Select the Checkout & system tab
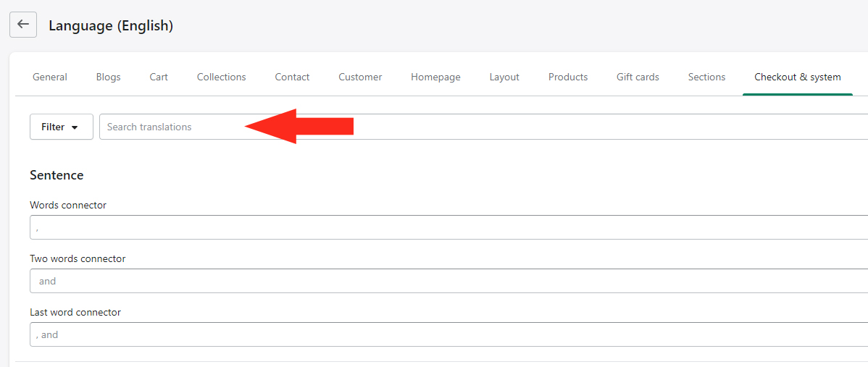Screen dimensions: 868x367 coord(797,77)
